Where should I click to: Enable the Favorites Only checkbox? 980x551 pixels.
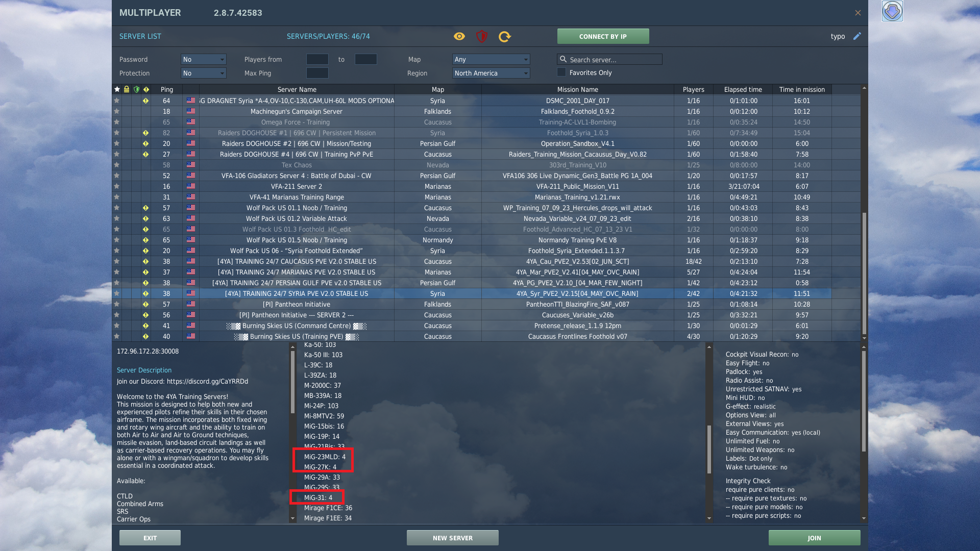pyautogui.click(x=561, y=72)
